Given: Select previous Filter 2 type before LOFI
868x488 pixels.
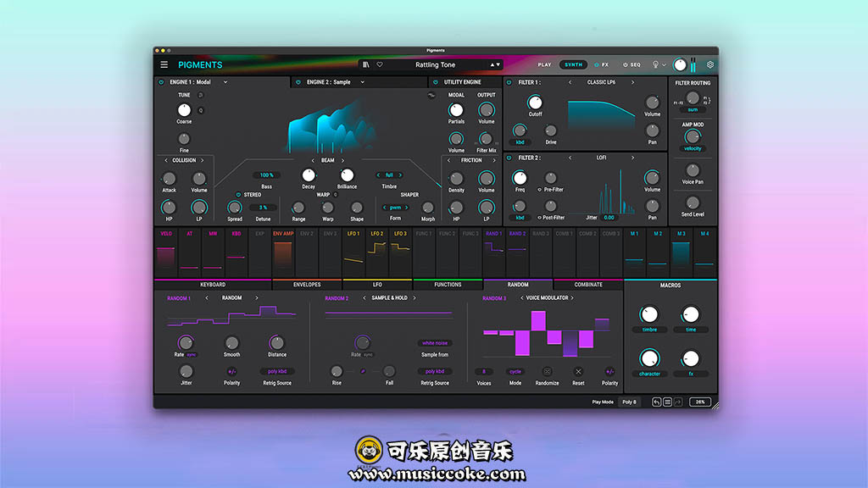Looking at the screenshot, I should [570, 158].
